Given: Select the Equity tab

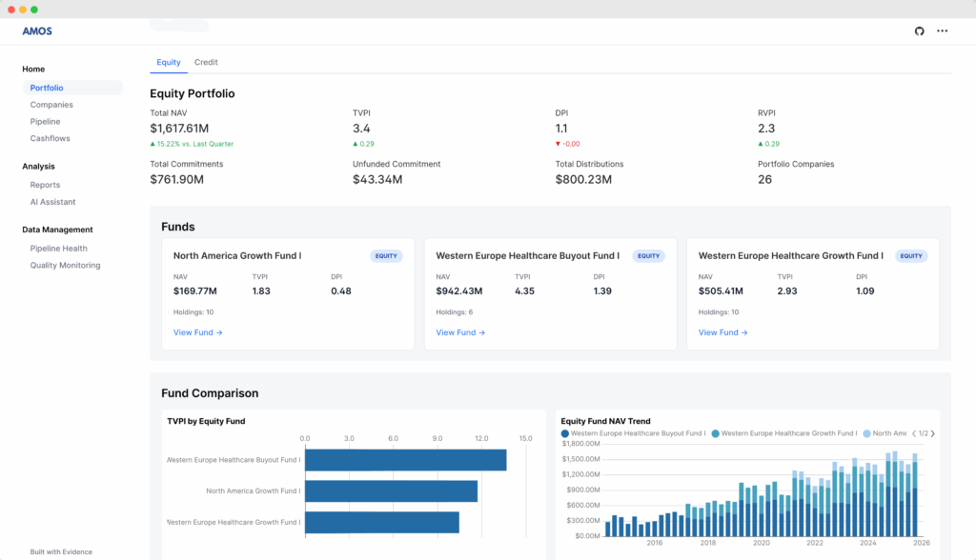Looking at the screenshot, I should pyautogui.click(x=169, y=62).
